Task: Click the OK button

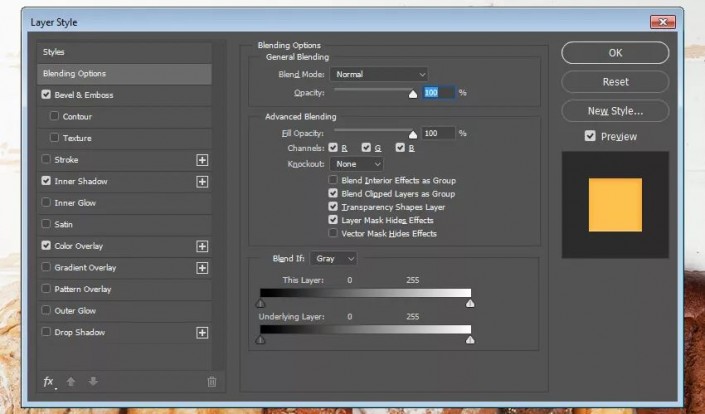Action: click(615, 53)
